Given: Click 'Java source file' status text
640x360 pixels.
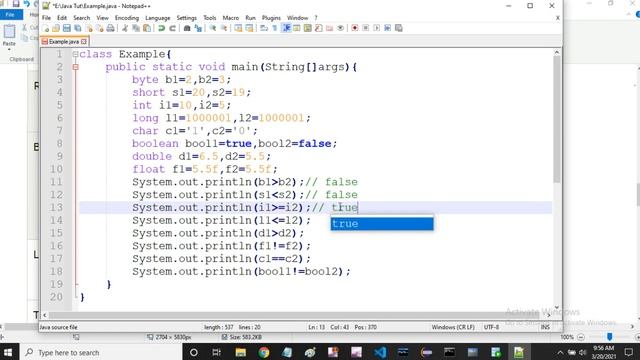Looking at the screenshot, I should [59, 327].
